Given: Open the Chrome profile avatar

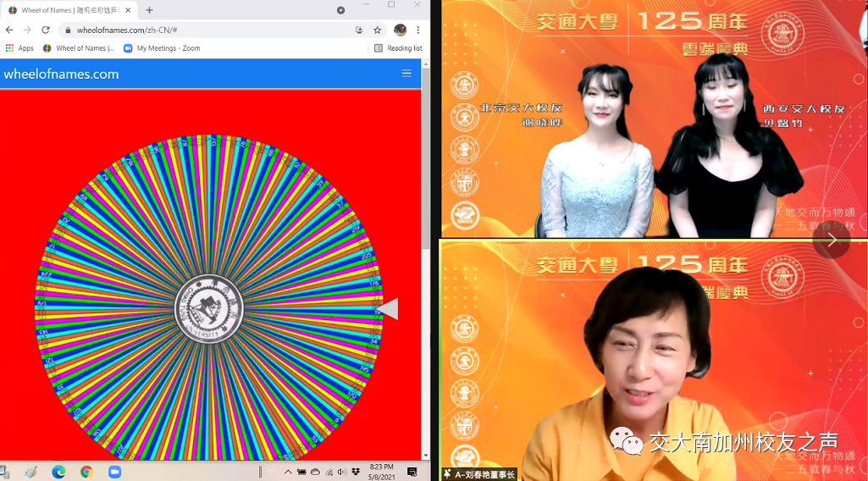Looking at the screenshot, I should click(400, 30).
